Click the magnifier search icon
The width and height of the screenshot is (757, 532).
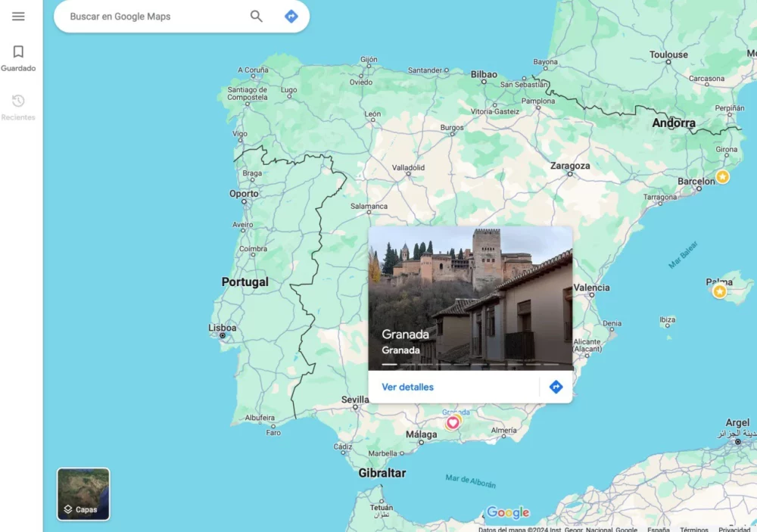pos(257,17)
